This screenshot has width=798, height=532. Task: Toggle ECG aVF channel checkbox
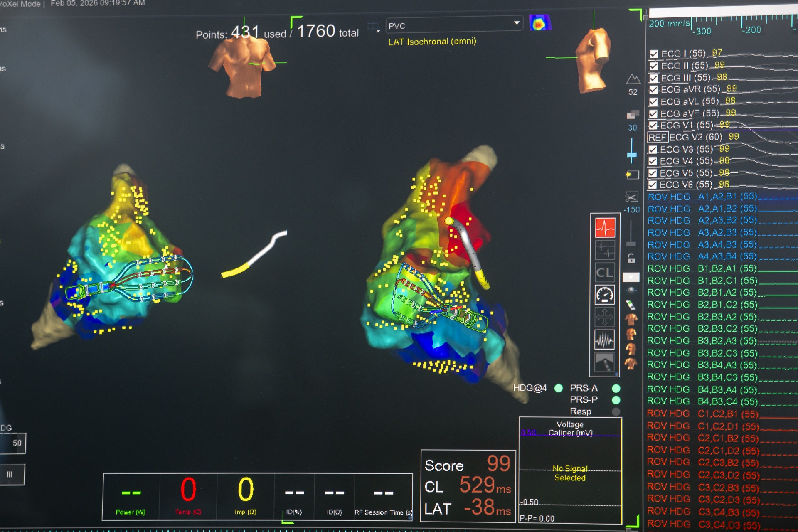tap(653, 114)
